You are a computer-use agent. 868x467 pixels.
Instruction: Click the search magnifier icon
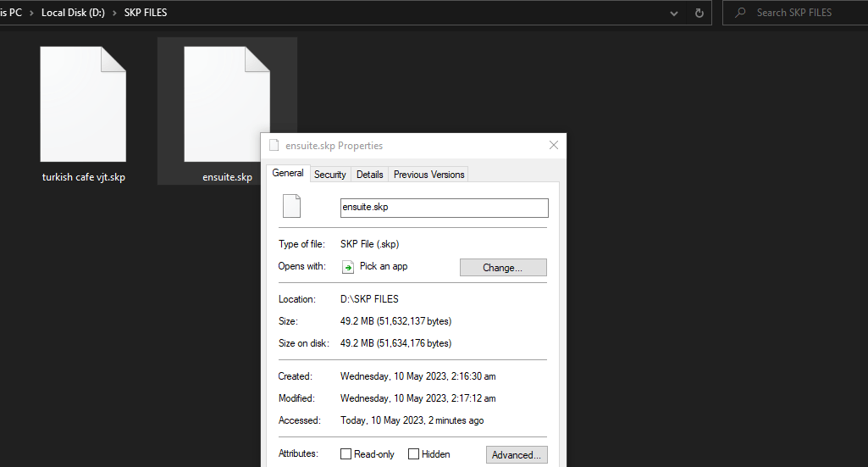[740, 13]
